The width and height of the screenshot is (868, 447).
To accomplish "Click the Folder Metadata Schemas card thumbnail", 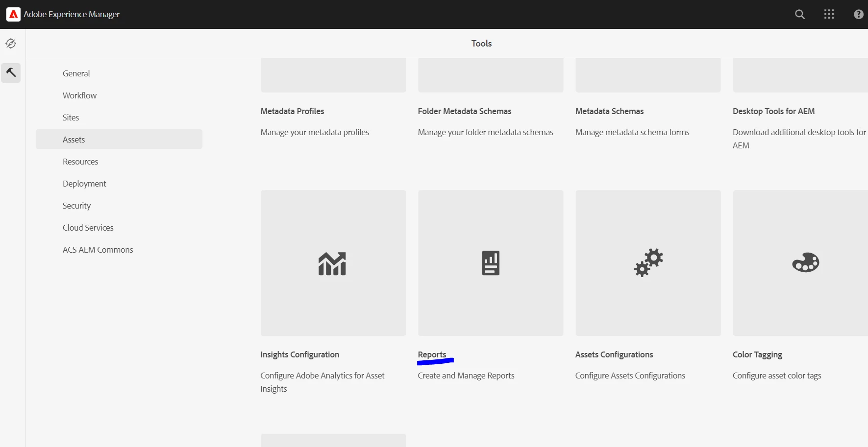I will click(491, 75).
